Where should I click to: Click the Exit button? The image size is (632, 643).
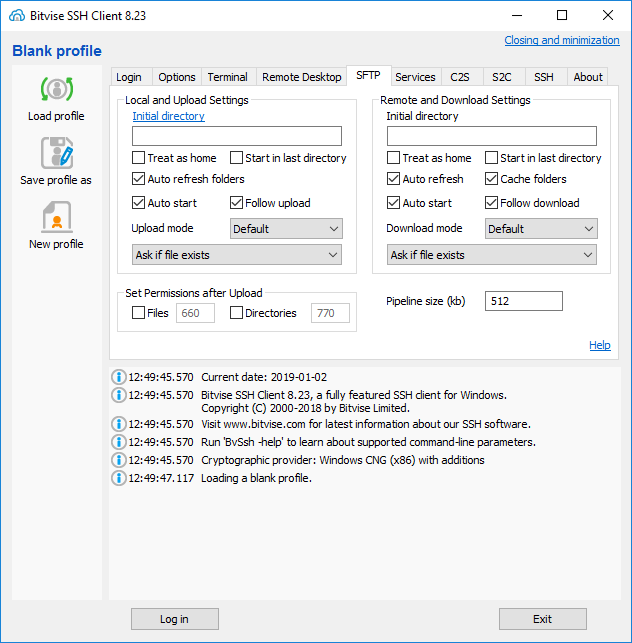coord(543,619)
